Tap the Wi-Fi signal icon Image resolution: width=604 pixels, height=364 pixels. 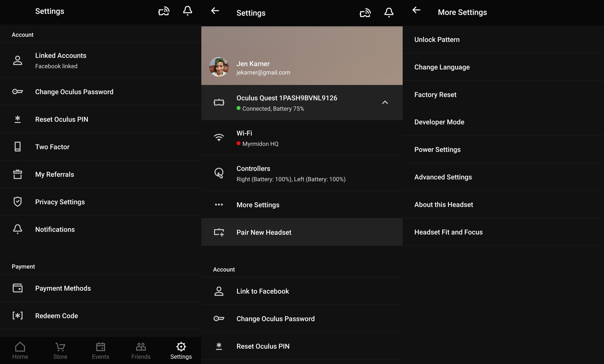tap(219, 138)
